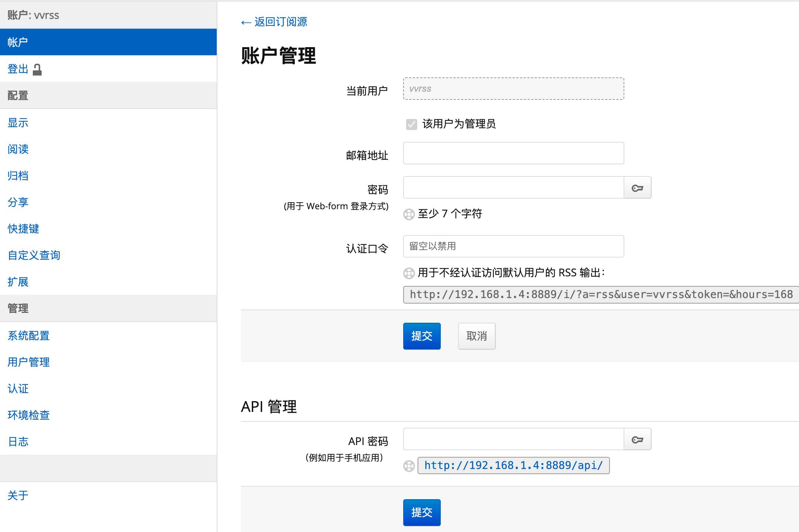Click the logout lock icon
This screenshot has height=532, width=799.
pyautogui.click(x=37, y=69)
